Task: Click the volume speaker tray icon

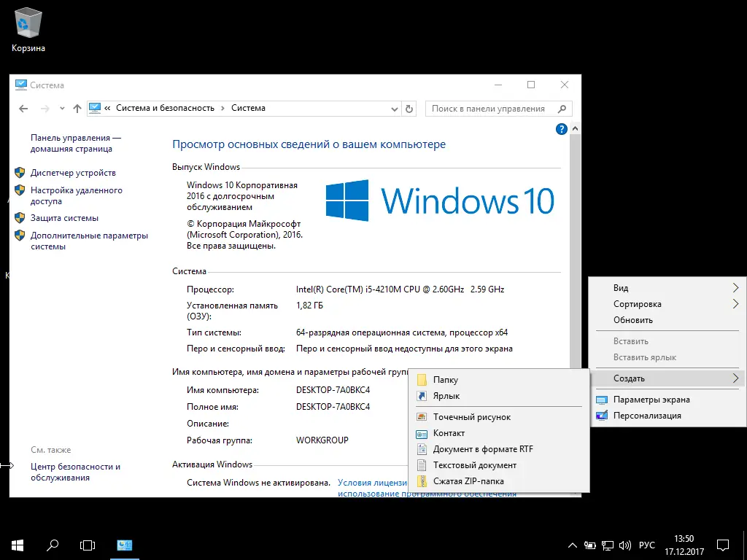Action: click(624, 545)
